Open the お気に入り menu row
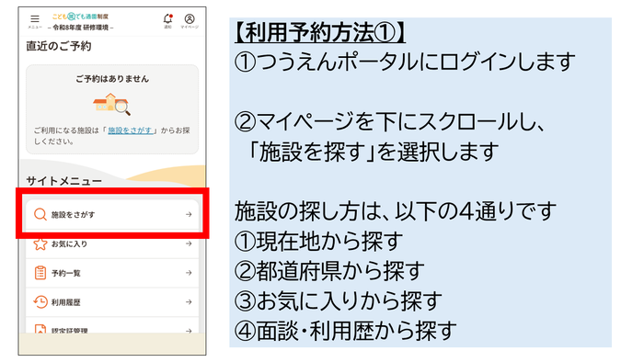Viewport: 644px width, 362px height. (x=112, y=243)
